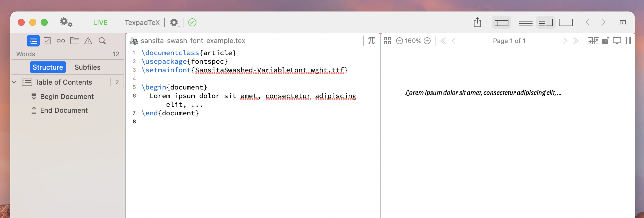Click the 160% zoom level value
The image size is (644, 218).
pos(413,41)
